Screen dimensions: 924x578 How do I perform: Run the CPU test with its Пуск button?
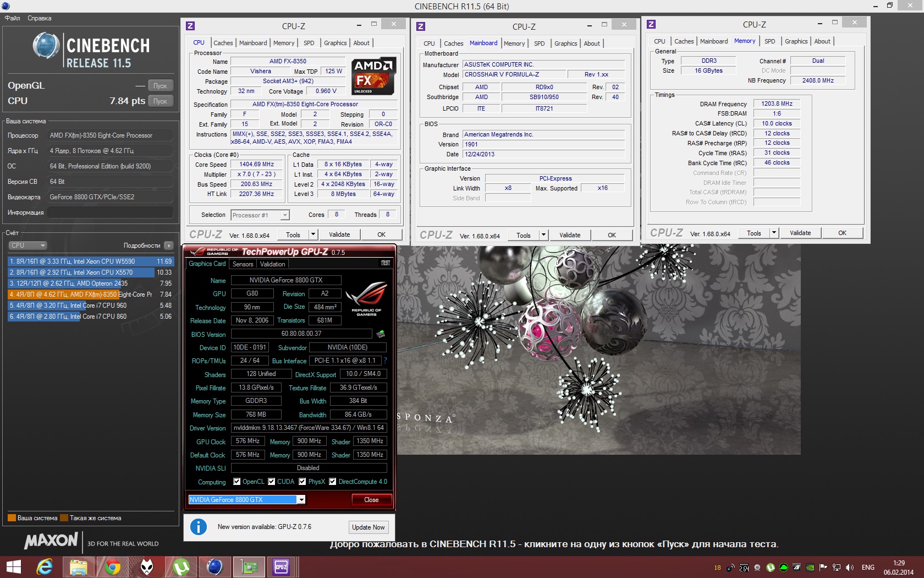pos(161,101)
